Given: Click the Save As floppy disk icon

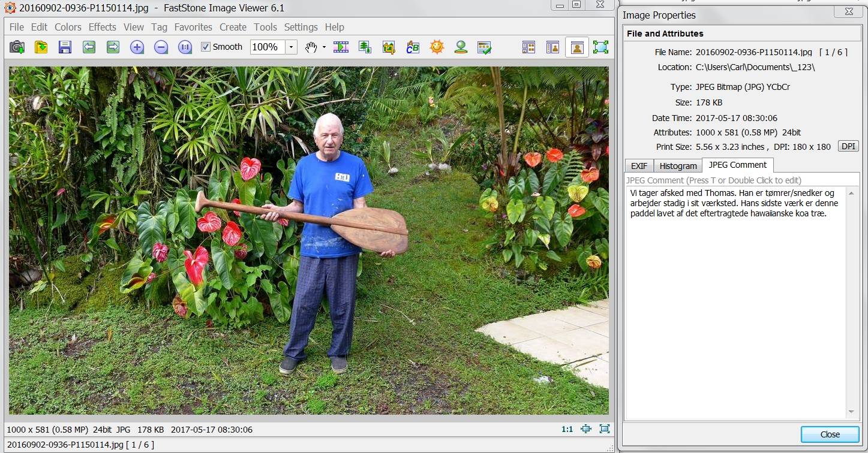Looking at the screenshot, I should (x=65, y=47).
